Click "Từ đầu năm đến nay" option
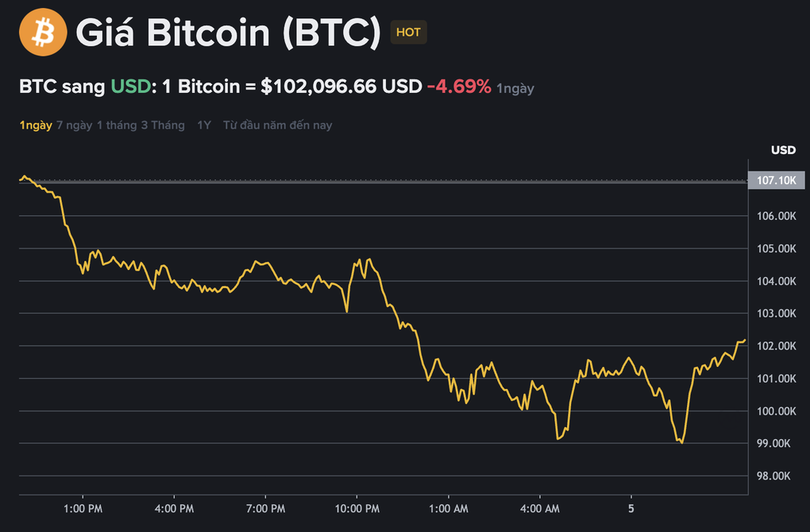Screen dimensions: 810x532 pos(276,125)
